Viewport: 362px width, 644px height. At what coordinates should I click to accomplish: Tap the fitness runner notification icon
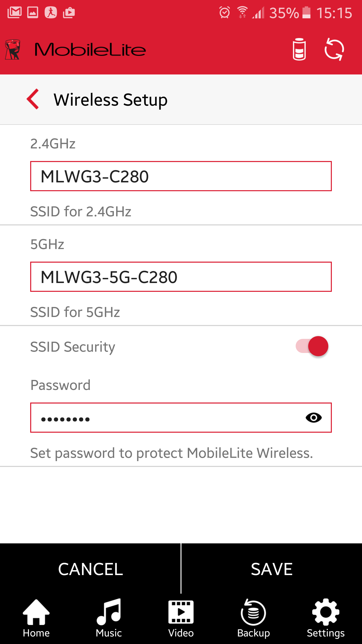[51, 12]
